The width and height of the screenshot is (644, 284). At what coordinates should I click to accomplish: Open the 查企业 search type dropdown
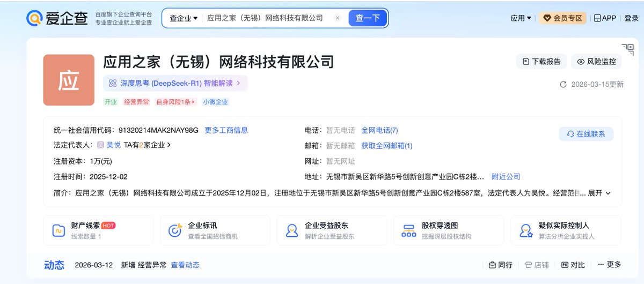[184, 18]
